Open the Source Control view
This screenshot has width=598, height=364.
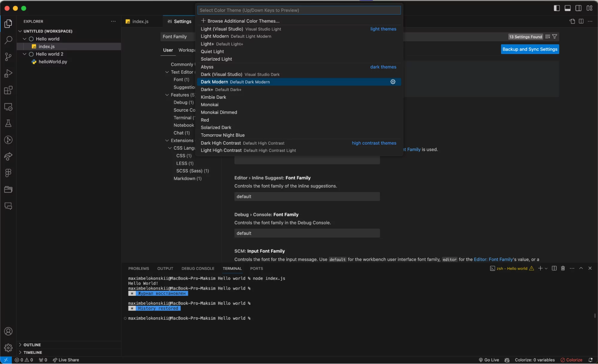point(8,57)
